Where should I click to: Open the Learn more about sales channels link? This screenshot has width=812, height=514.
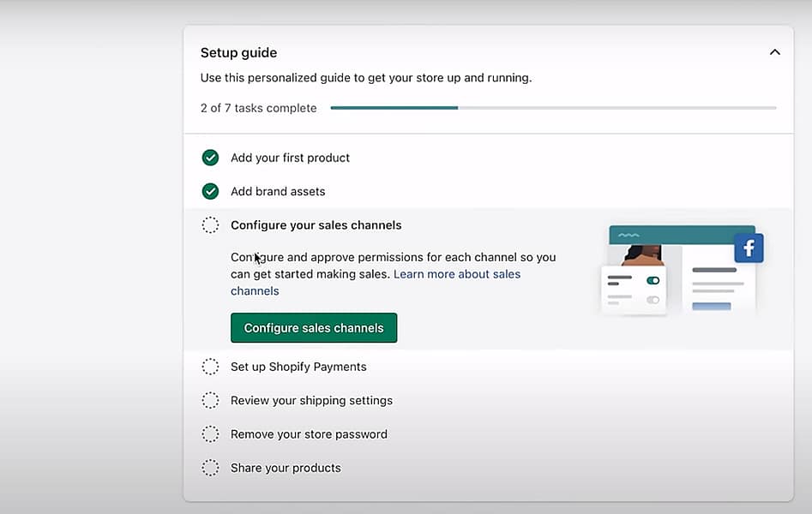[455, 273]
